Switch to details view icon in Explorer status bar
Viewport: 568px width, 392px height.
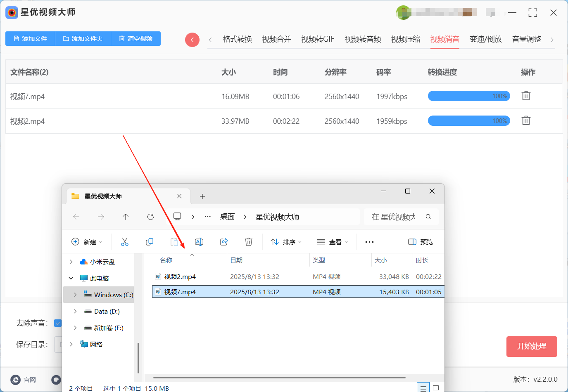(423, 388)
